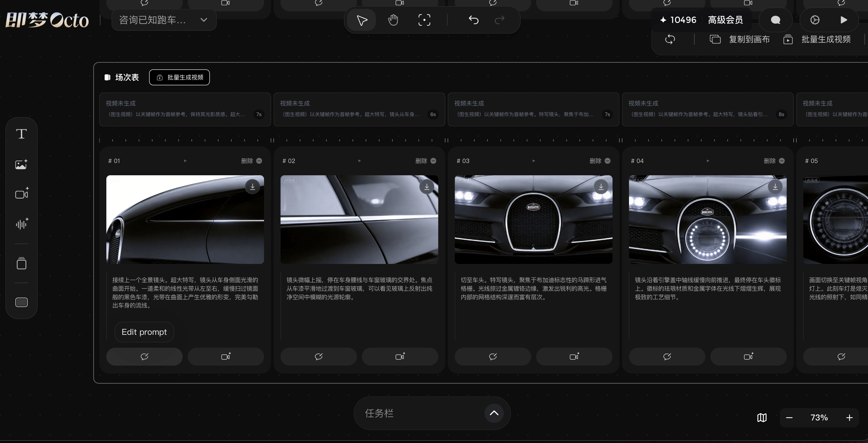Viewport: 868px width, 443px height.
Task: Select the Text tool in left sidebar
Action: tap(22, 134)
